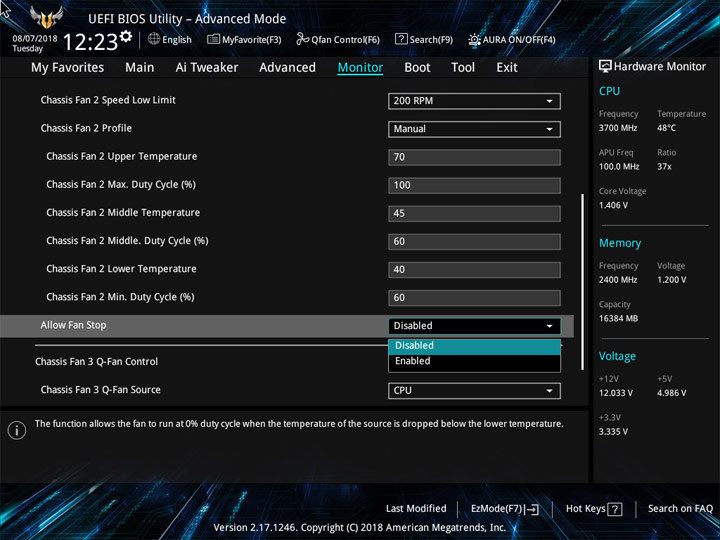Screen dimensions: 720x540
Task: Edit Chassis Fan 2 Lower Temperature field
Action: [x=474, y=270]
